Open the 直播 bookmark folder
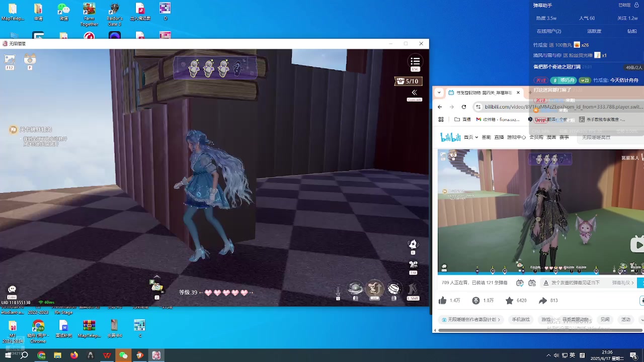This screenshot has height=362, width=644. [x=462, y=119]
